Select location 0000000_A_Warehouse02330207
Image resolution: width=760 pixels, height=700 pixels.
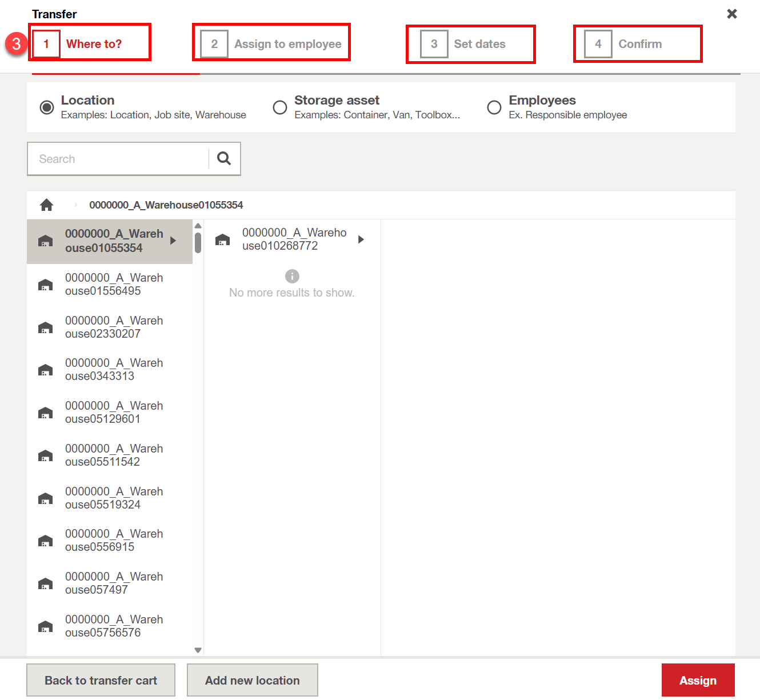tap(110, 327)
